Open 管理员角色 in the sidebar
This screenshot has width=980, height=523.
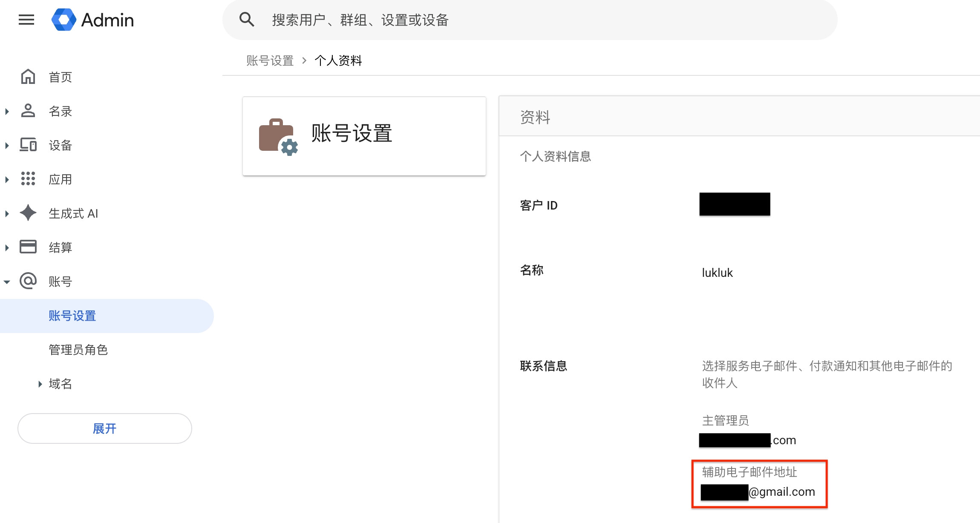(78, 350)
